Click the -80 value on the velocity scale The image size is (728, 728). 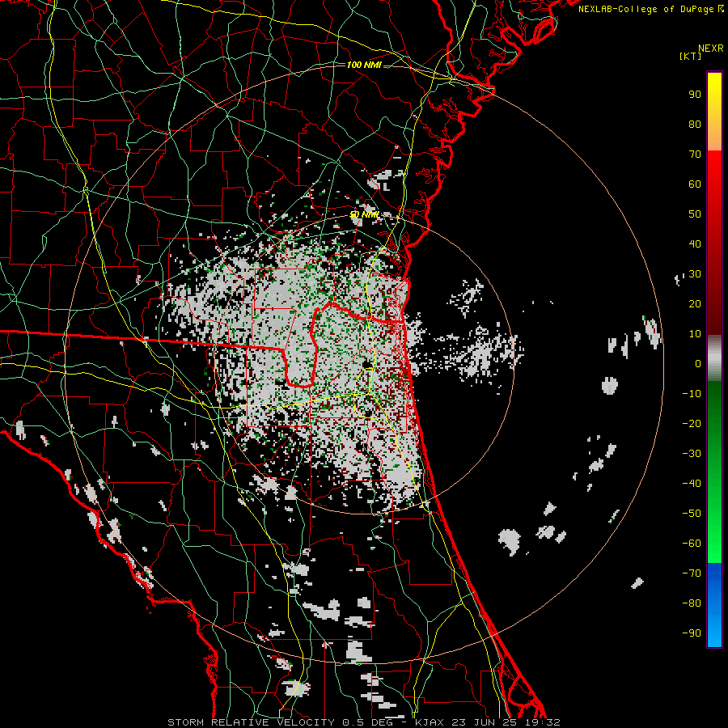692,603
